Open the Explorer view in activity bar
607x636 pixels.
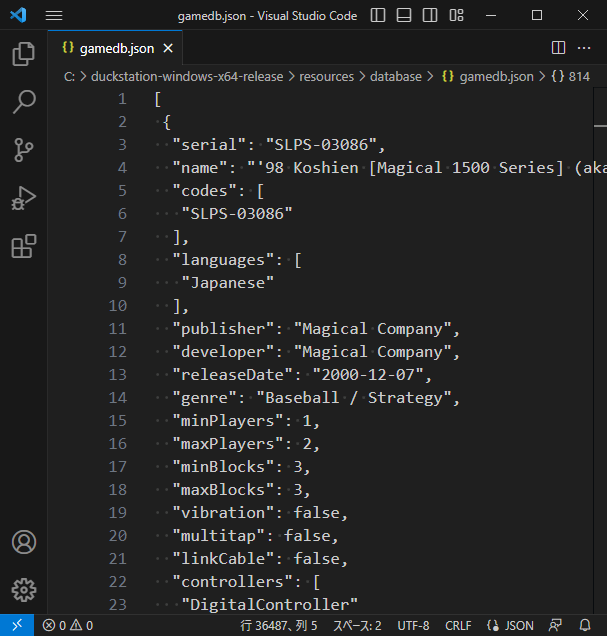[x=24, y=54]
